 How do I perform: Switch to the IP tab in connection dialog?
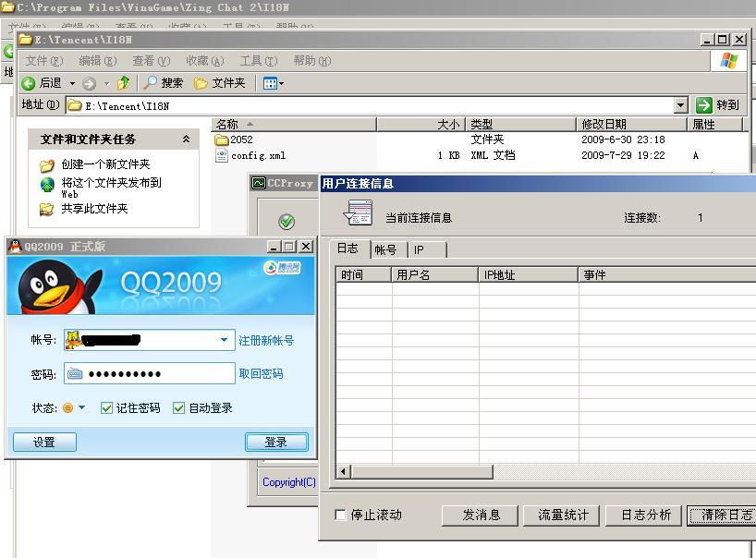pyautogui.click(x=428, y=249)
